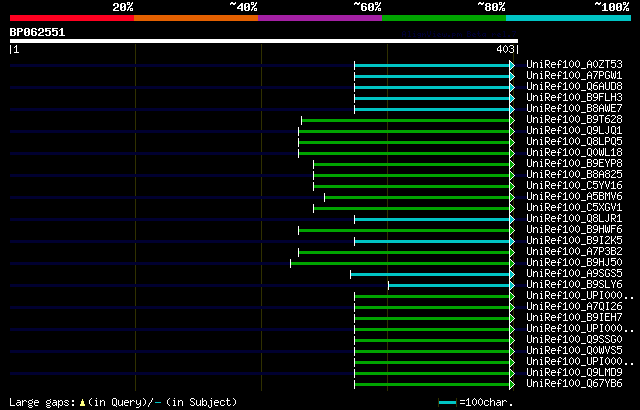The image size is (640, 410).
Task: Select the UniRef100_B9I2K5 label
Action: click(574, 241)
